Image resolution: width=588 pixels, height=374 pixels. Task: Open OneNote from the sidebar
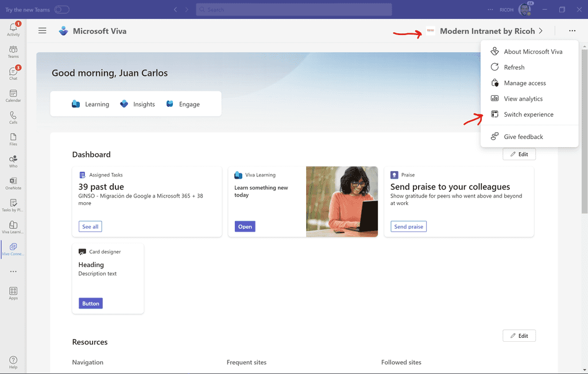pyautogui.click(x=13, y=183)
